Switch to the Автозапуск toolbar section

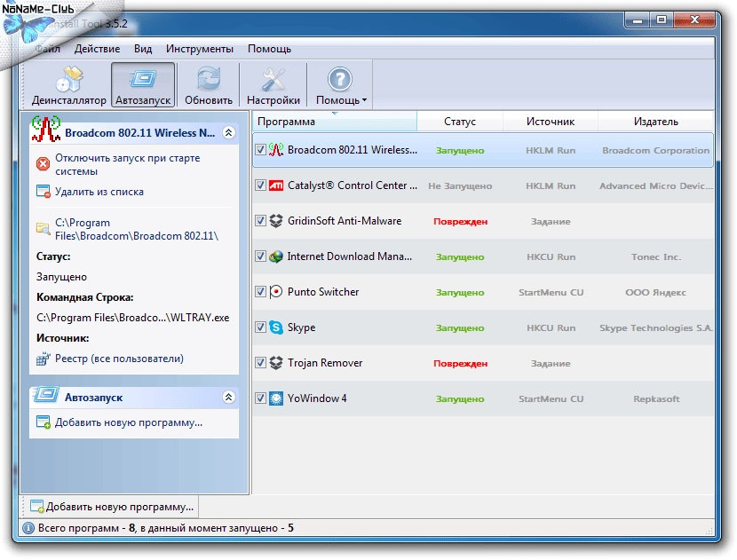(x=143, y=85)
